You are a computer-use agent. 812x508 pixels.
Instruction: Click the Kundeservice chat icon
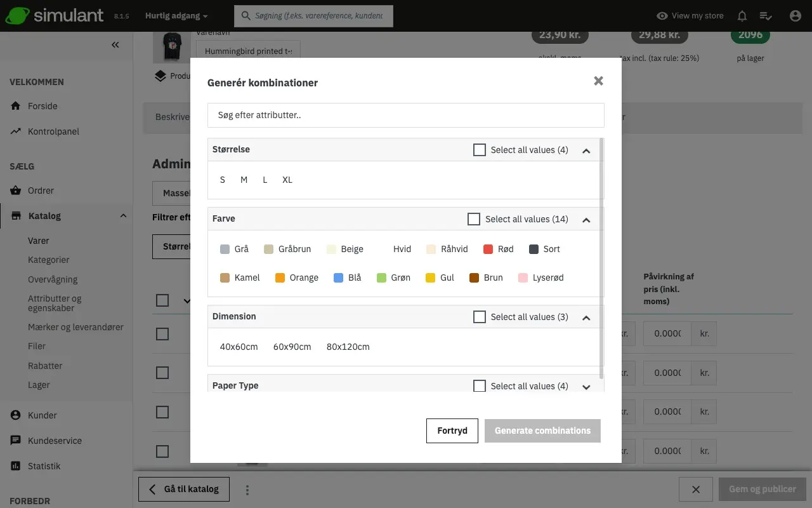[x=16, y=441]
